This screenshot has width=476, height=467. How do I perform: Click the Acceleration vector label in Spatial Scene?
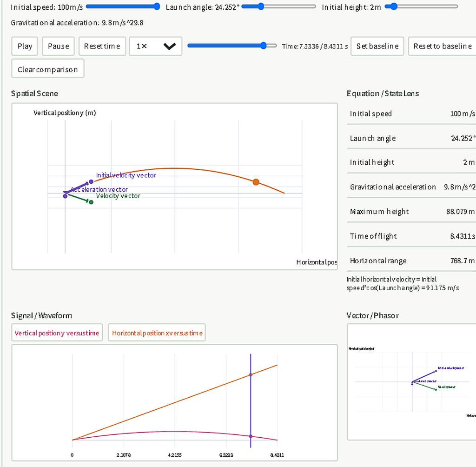click(99, 189)
